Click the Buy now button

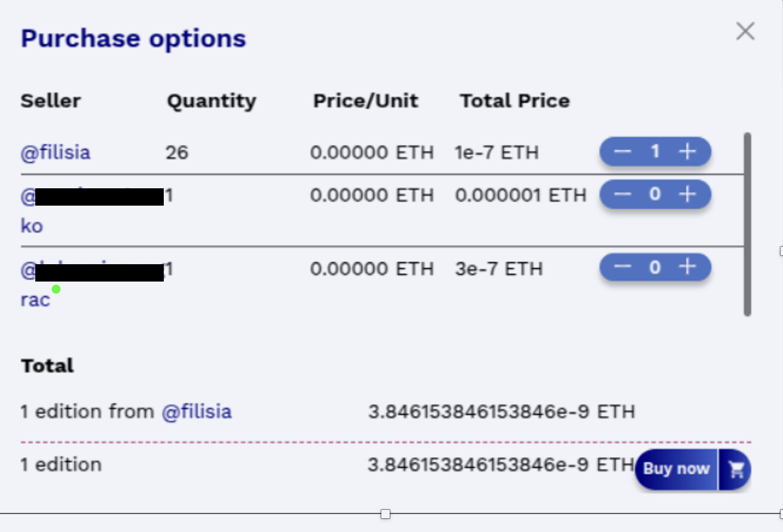pyautogui.click(x=676, y=470)
